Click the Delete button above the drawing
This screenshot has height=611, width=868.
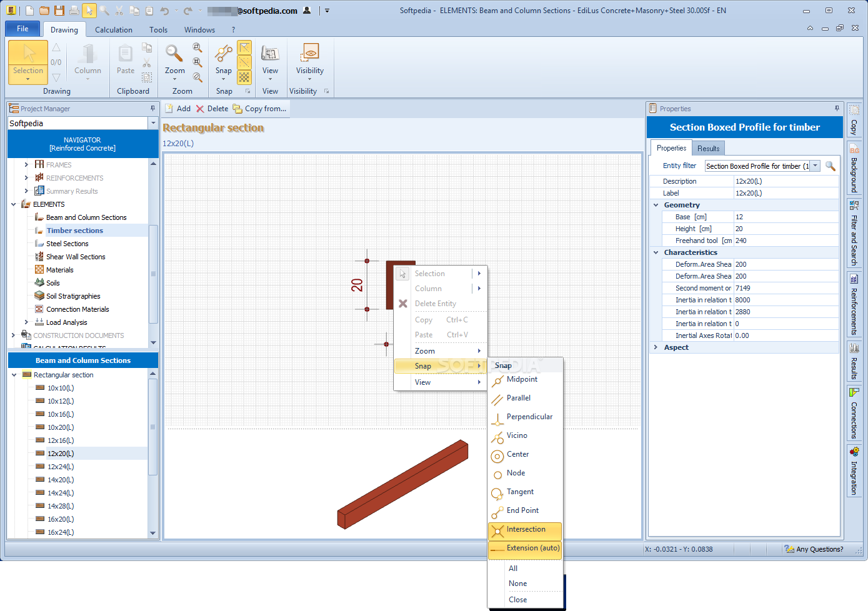[x=212, y=109]
